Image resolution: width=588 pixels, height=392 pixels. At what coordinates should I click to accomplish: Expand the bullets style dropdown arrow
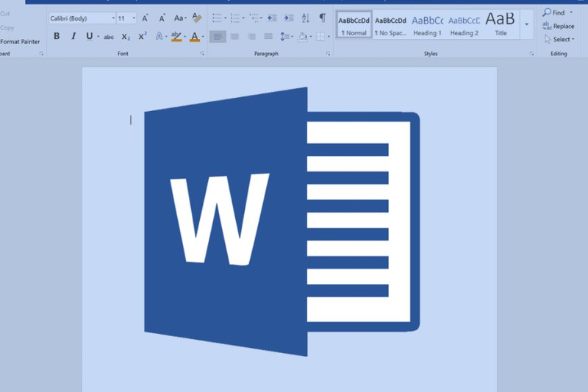pyautogui.click(x=225, y=18)
